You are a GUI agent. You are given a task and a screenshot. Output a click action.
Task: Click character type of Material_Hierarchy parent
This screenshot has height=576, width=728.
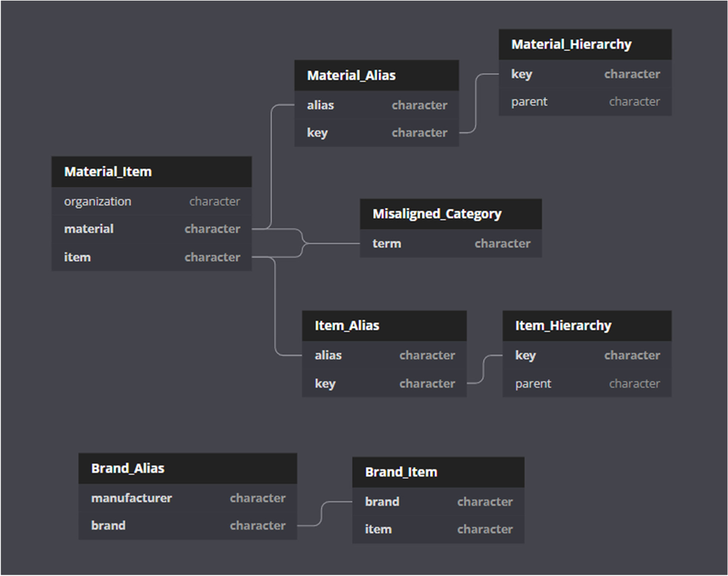point(634,102)
